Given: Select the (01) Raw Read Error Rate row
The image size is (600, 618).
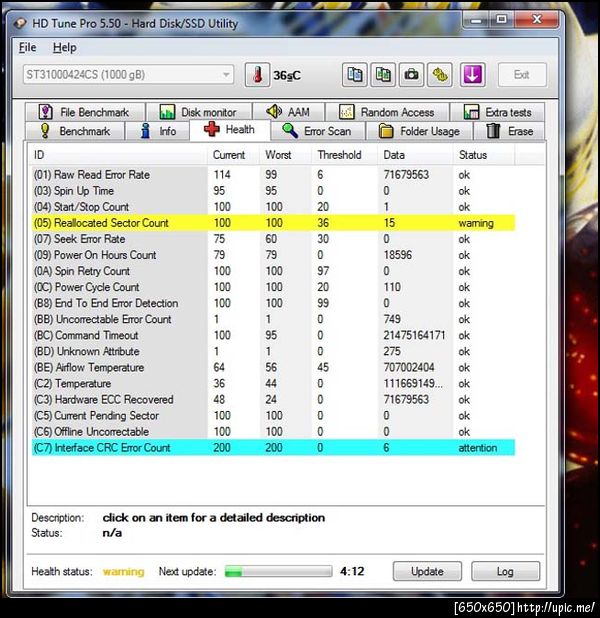Looking at the screenshot, I should click(x=273, y=175).
